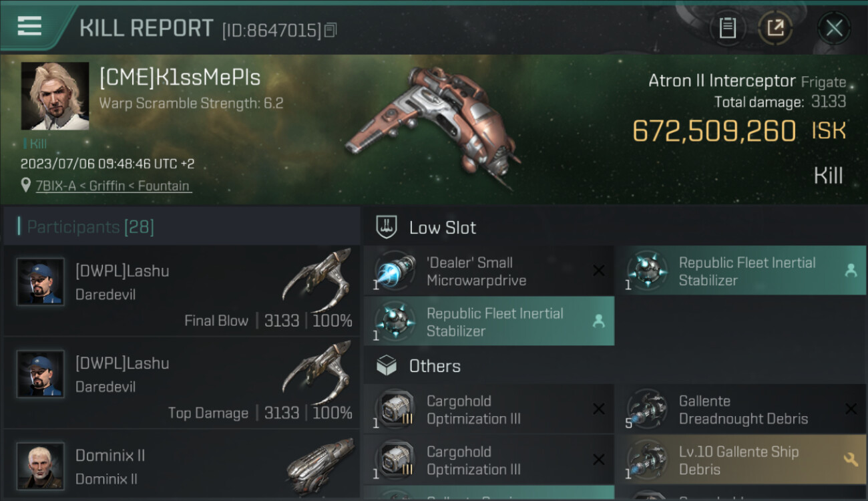Image resolution: width=868 pixels, height=501 pixels.
Task: Select the 'Dealer' Small Microwarpdrive item
Action: [x=489, y=271]
